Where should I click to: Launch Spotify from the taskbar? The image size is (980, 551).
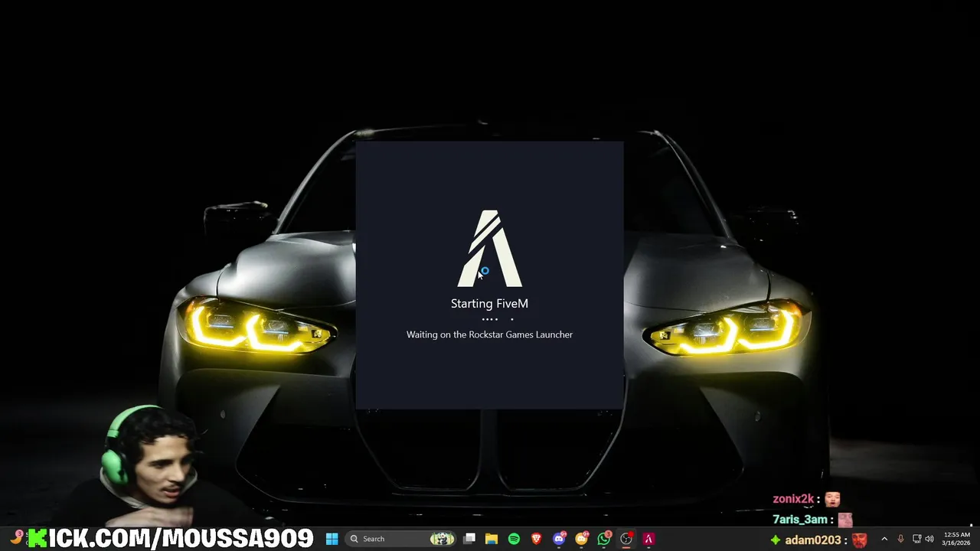[514, 539]
